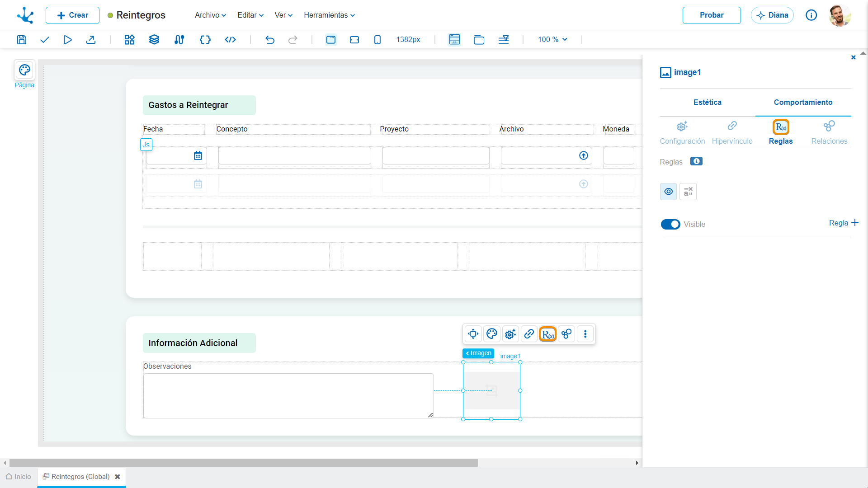Screen dimensions: 868x488
Task: Click Reglas info badge
Action: click(x=696, y=161)
